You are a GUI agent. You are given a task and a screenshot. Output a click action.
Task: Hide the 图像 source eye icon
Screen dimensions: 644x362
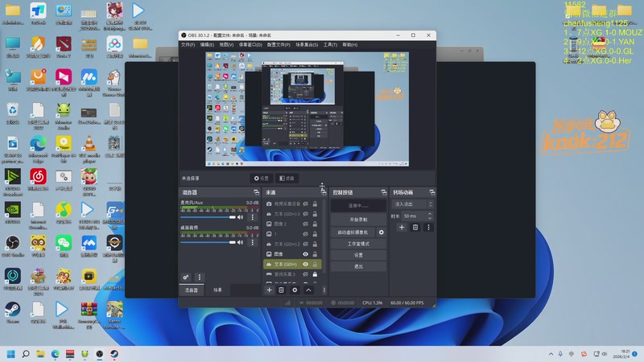click(305, 254)
